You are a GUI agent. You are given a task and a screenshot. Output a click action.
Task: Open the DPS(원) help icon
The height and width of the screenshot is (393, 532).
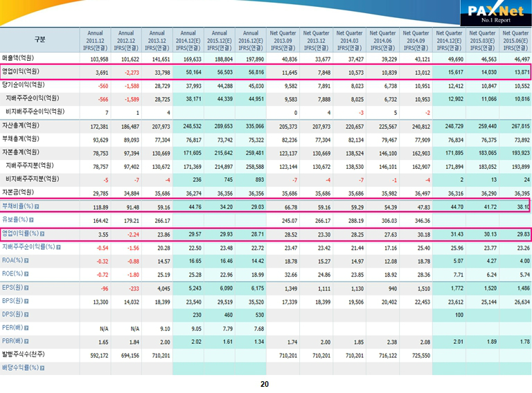point(26,314)
